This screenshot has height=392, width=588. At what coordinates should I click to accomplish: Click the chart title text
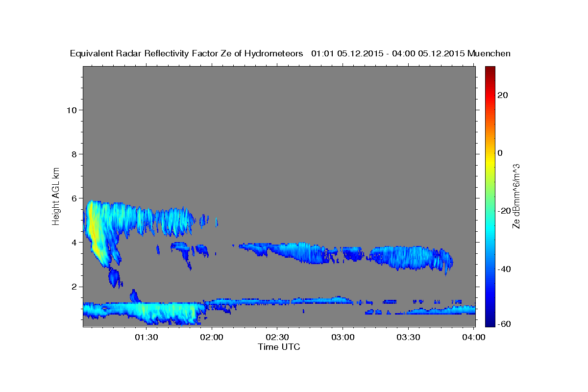pos(290,53)
